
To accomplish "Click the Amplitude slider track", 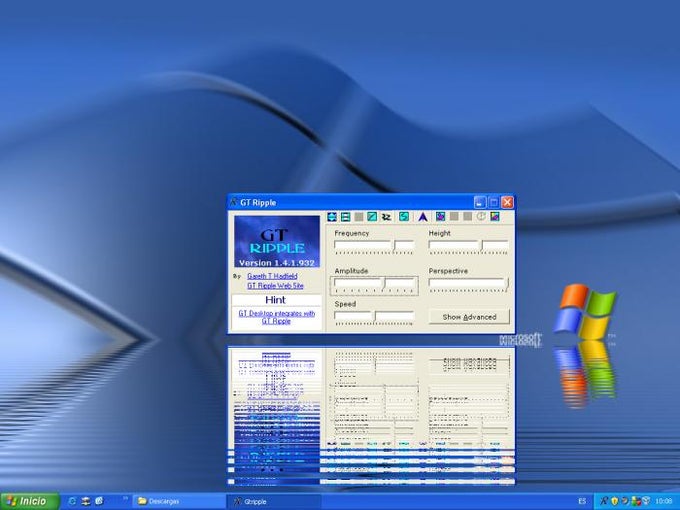I will [x=374, y=283].
